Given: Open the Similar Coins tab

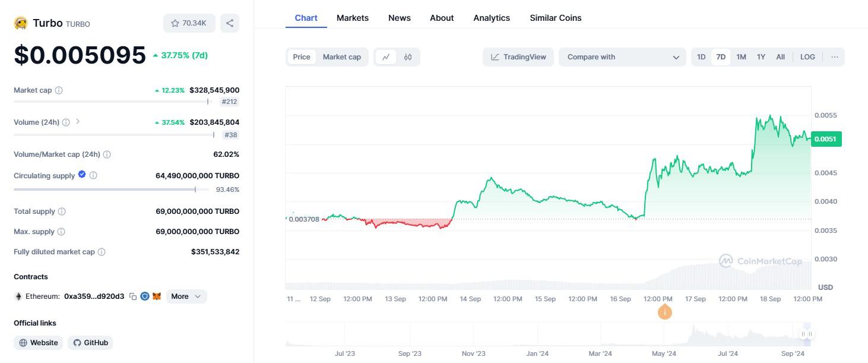Looking at the screenshot, I should click(556, 18).
